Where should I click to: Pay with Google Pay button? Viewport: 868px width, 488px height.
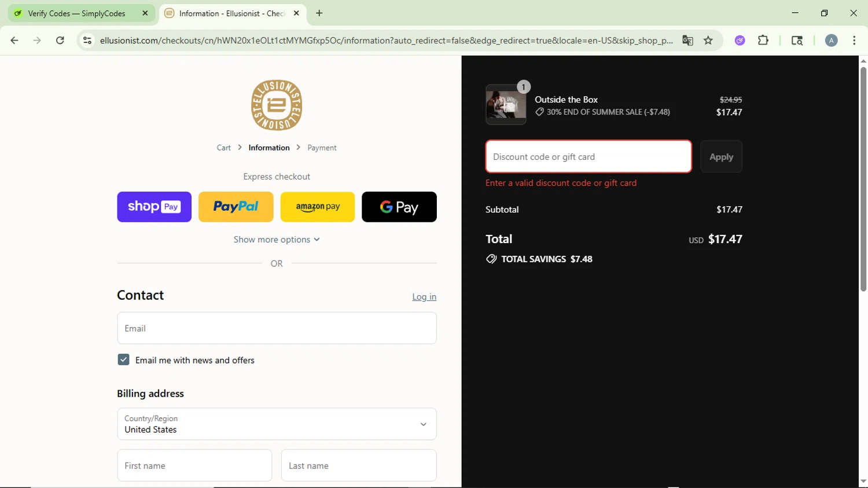tap(399, 207)
